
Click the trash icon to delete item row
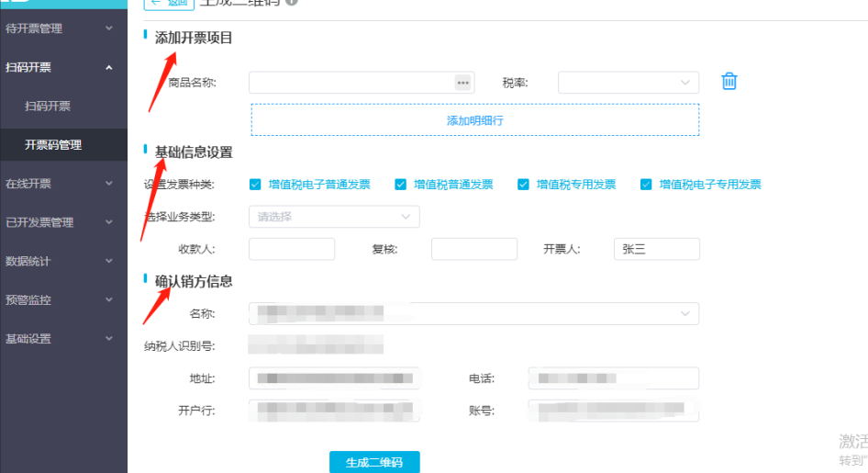click(729, 82)
